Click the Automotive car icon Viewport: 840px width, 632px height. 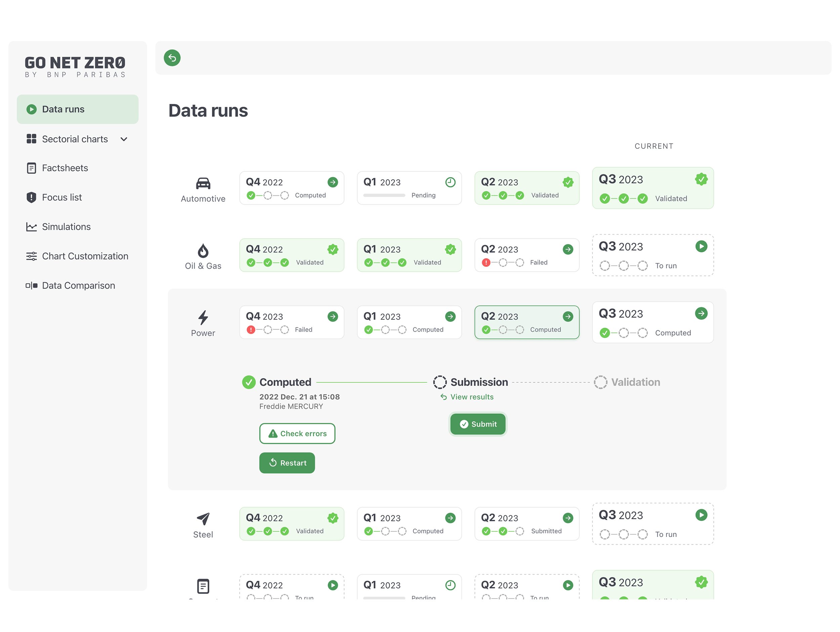pos(203,183)
